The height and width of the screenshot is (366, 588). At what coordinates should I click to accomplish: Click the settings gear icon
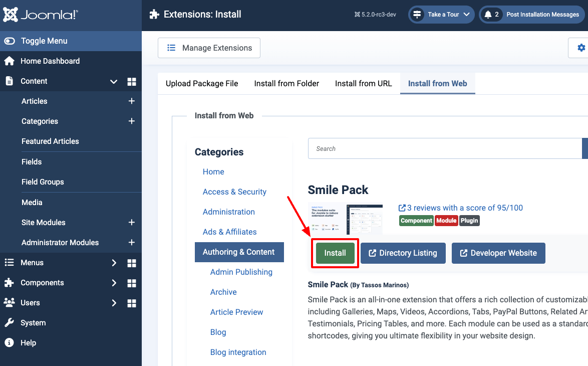coord(581,48)
